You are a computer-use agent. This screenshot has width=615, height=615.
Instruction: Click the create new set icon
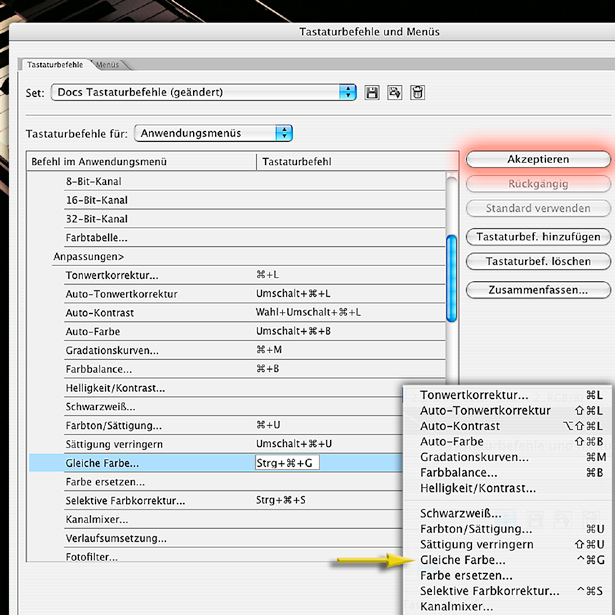click(395, 93)
